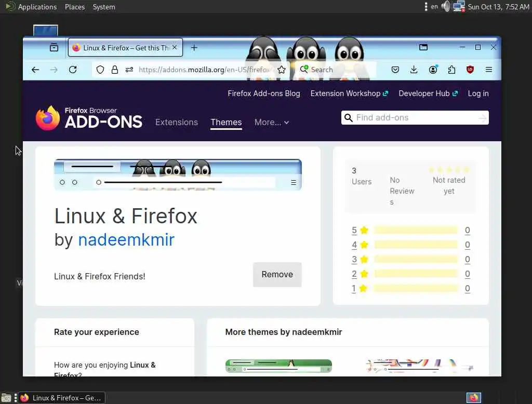Click the browser back arrow
The width and height of the screenshot is (532, 404).
point(35,70)
